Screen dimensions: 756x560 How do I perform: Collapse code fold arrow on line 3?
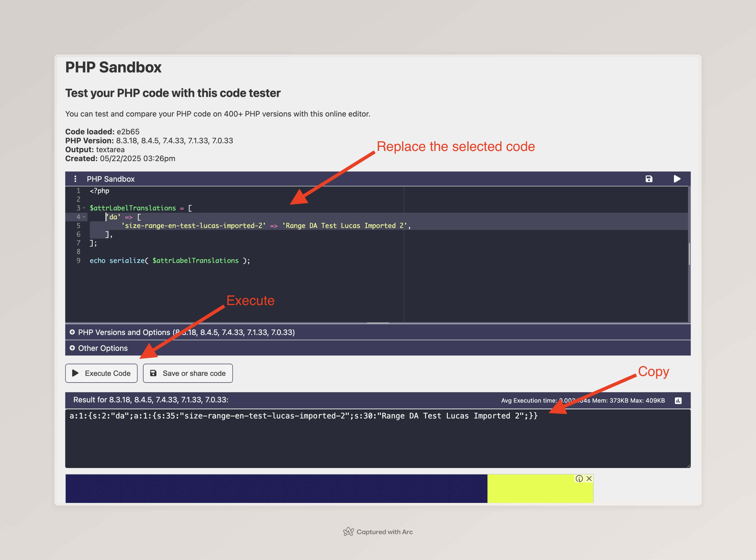(84, 208)
